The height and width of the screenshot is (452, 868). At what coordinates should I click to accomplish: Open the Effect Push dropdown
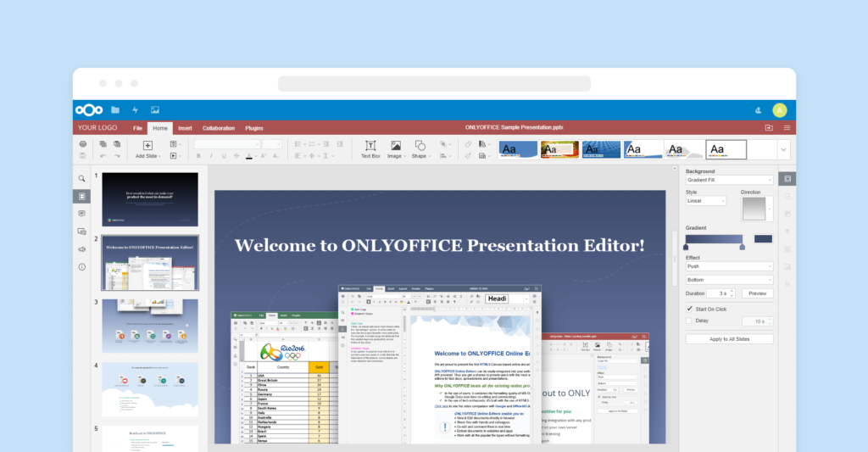(x=729, y=266)
